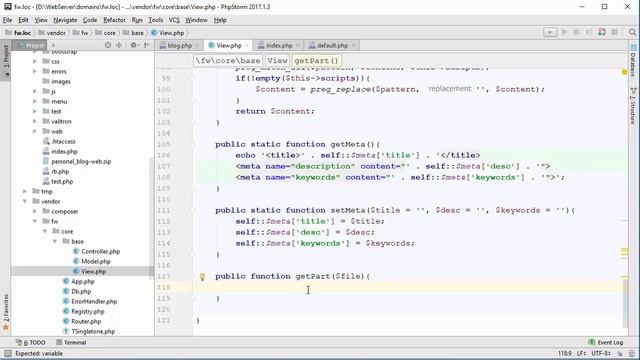Select Controller.php in project tree

pyautogui.click(x=96, y=251)
